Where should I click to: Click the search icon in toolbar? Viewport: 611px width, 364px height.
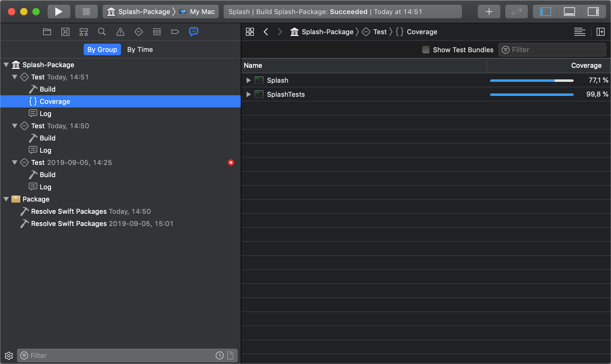click(x=101, y=32)
